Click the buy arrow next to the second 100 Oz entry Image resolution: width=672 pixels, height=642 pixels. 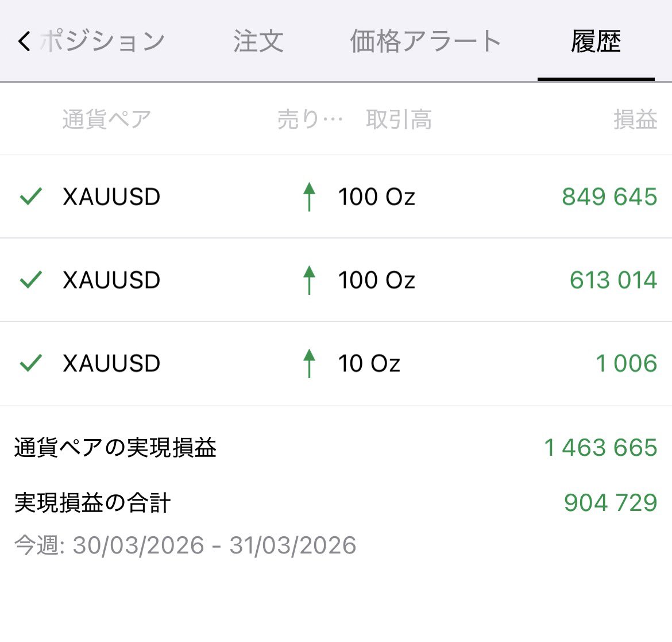point(310,280)
